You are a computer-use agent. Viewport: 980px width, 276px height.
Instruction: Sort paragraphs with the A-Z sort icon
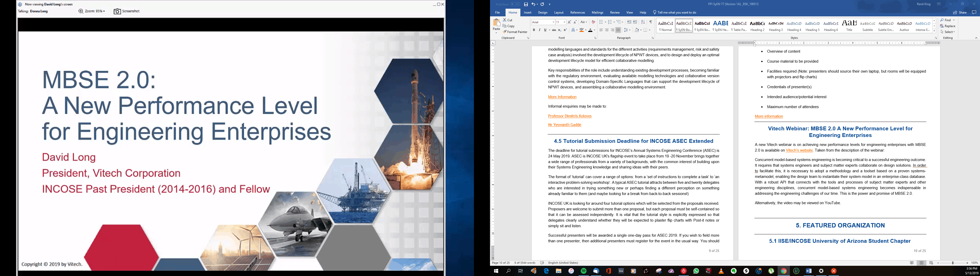pyautogui.click(x=643, y=22)
